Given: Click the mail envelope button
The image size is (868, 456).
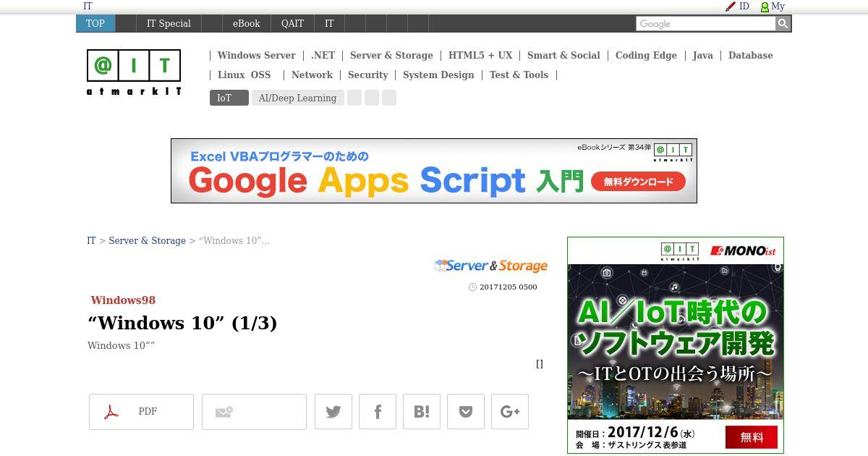Looking at the screenshot, I should pos(254,412).
